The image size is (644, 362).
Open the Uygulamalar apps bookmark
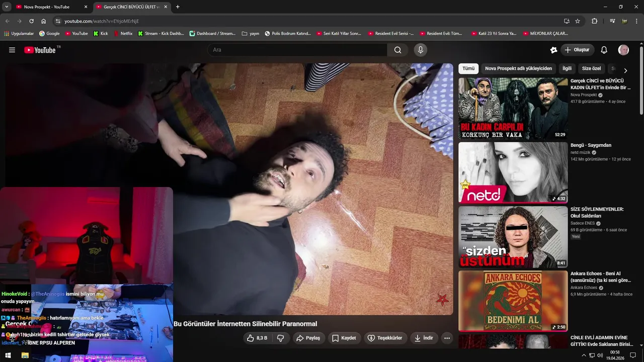pos(19,34)
